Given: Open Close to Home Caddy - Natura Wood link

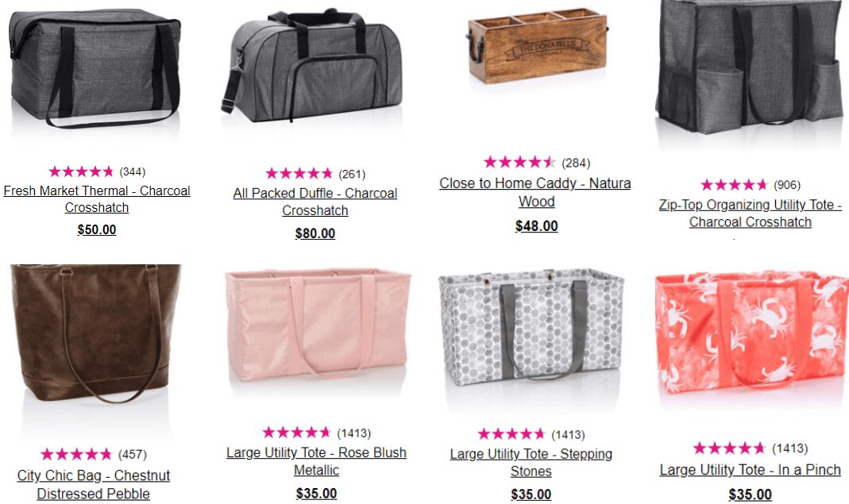Looking at the screenshot, I should tap(535, 192).
